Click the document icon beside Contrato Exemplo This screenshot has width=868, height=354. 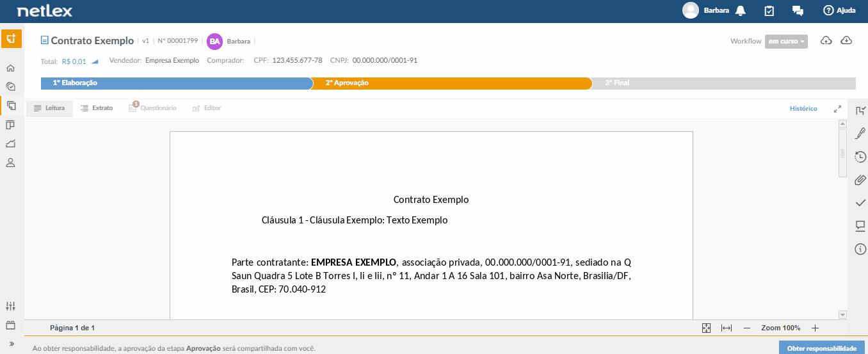44,40
